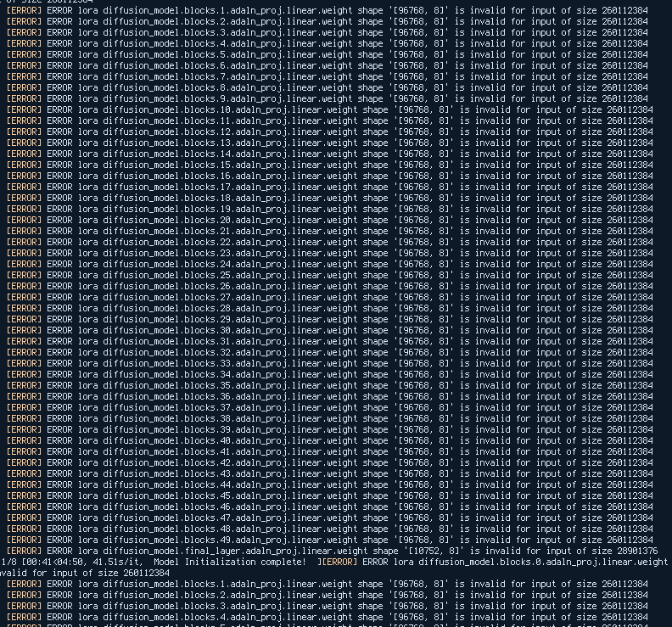Viewport: 672px width, 627px height.
Task: Click the blocks.42.adaln_proj log row
Action: tap(329, 463)
